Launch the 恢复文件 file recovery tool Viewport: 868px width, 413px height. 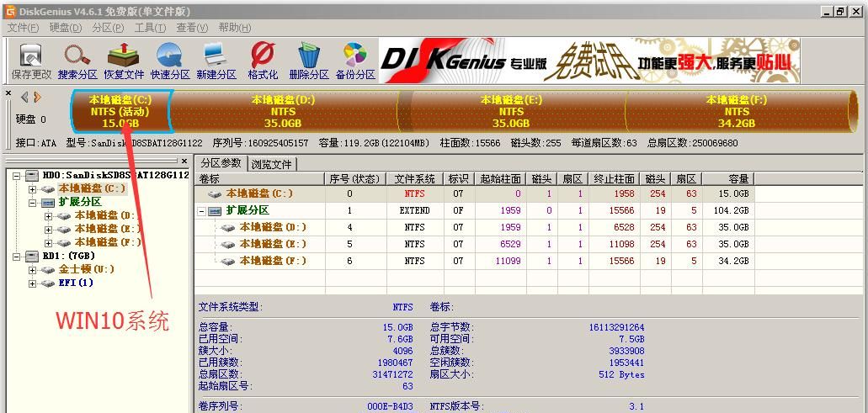pyautogui.click(x=124, y=56)
